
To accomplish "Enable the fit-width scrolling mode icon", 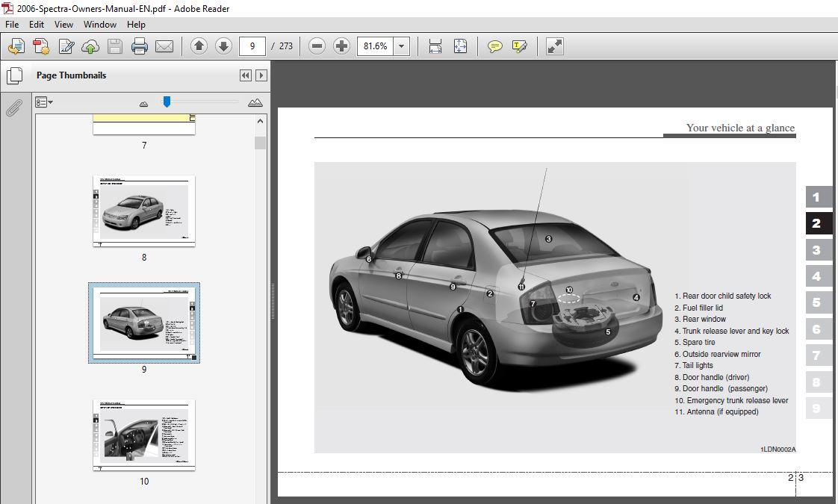I will coord(435,46).
